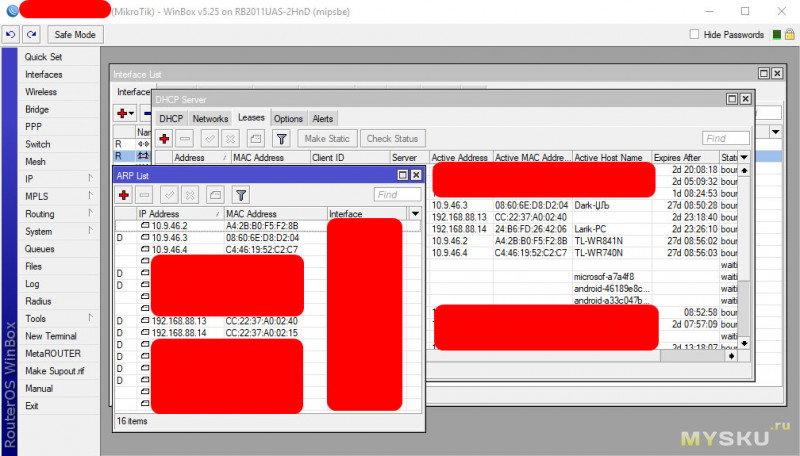Expand the IP submenu
The width and height of the screenshot is (800, 456).
[x=61, y=179]
